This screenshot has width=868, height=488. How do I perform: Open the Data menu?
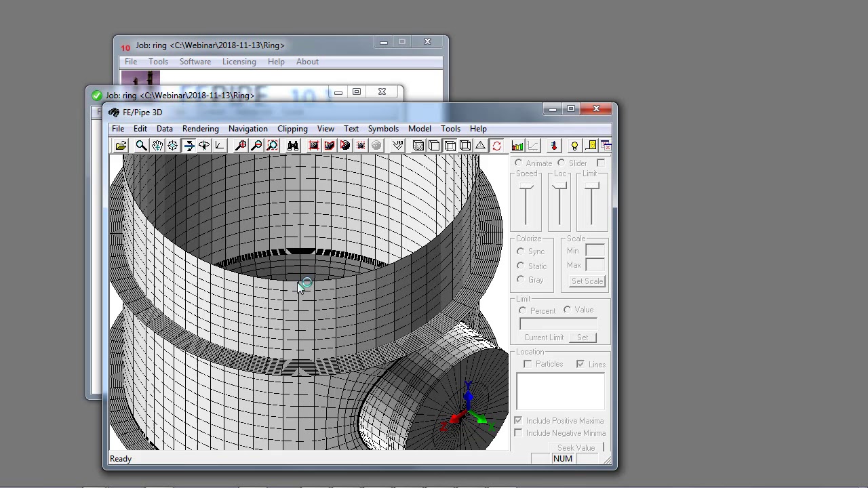pyautogui.click(x=165, y=129)
